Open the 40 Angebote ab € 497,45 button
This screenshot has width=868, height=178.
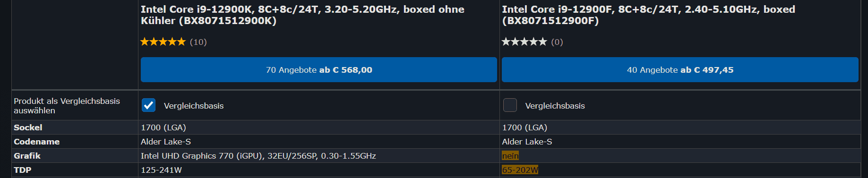tap(680, 70)
